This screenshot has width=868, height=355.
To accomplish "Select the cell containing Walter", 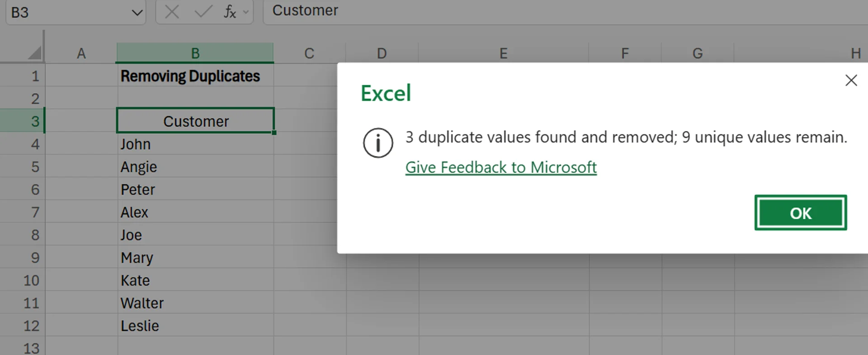I will pyautogui.click(x=195, y=303).
